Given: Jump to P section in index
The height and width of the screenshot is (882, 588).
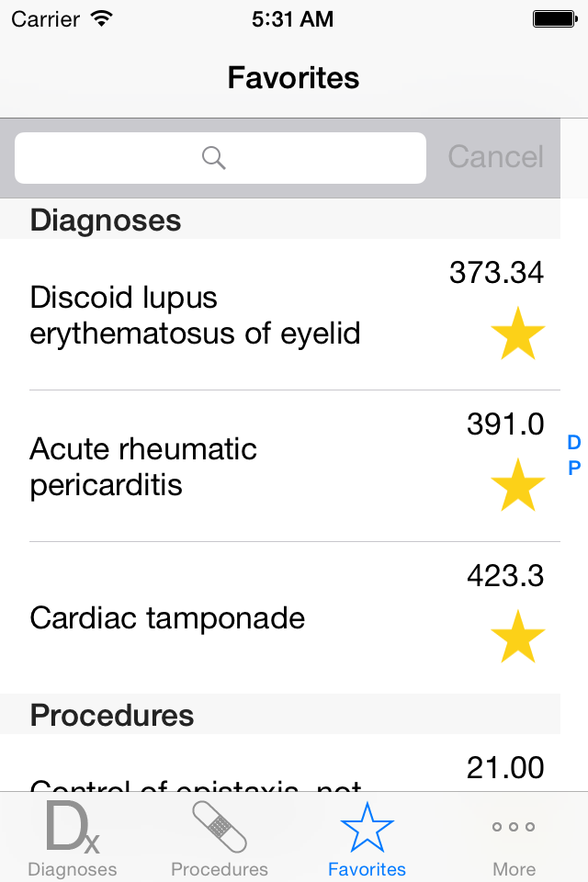Looking at the screenshot, I should pyautogui.click(x=574, y=468).
